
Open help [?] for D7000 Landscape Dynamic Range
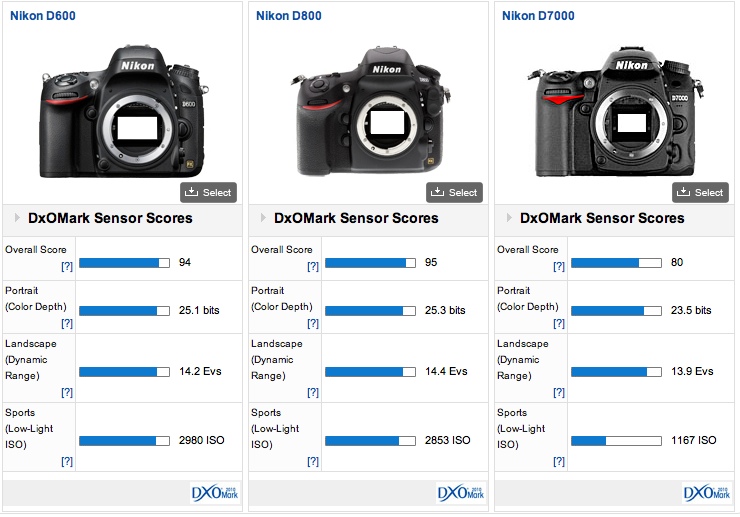(559, 392)
